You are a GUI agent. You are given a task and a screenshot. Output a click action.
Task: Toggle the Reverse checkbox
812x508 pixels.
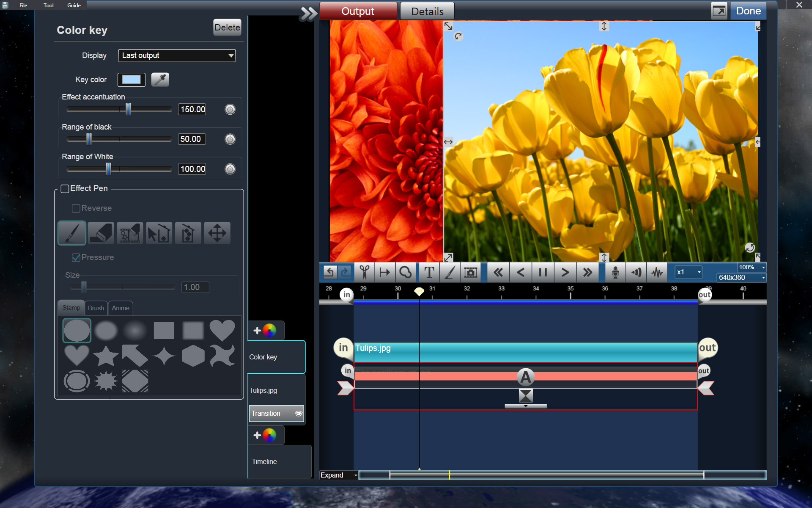point(76,208)
